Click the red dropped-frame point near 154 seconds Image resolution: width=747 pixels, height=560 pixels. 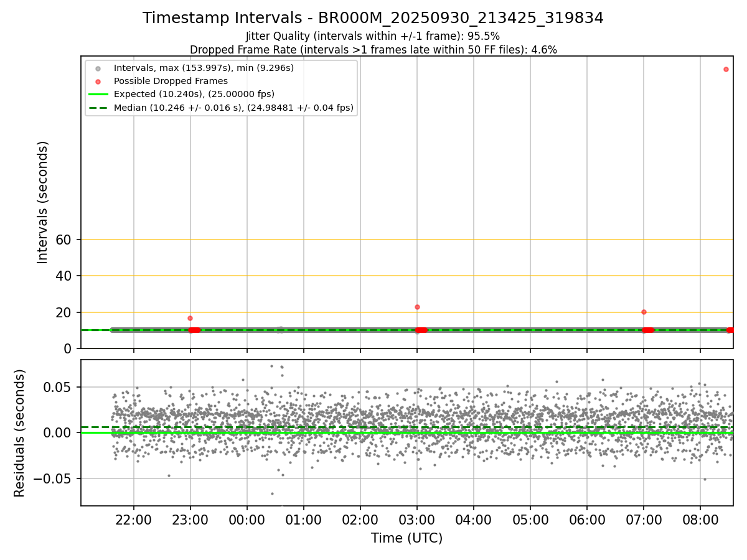point(726,69)
